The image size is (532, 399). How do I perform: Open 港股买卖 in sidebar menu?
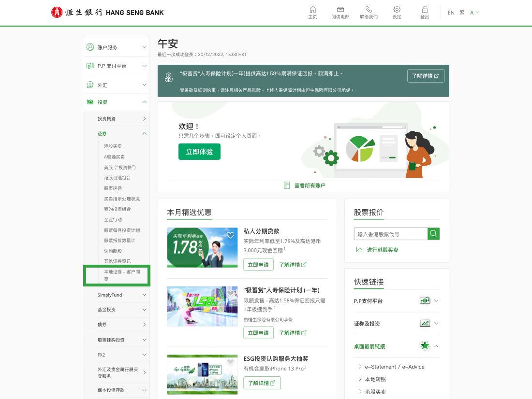(x=113, y=146)
